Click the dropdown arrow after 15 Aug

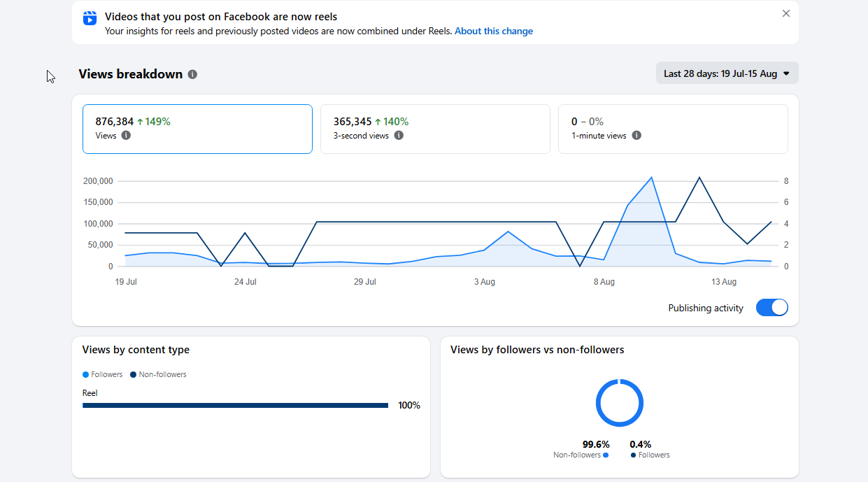pyautogui.click(x=786, y=73)
